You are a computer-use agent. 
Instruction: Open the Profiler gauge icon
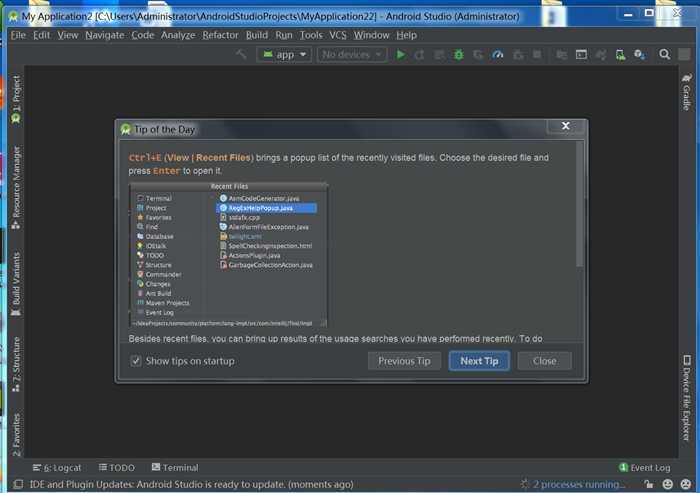coord(498,55)
